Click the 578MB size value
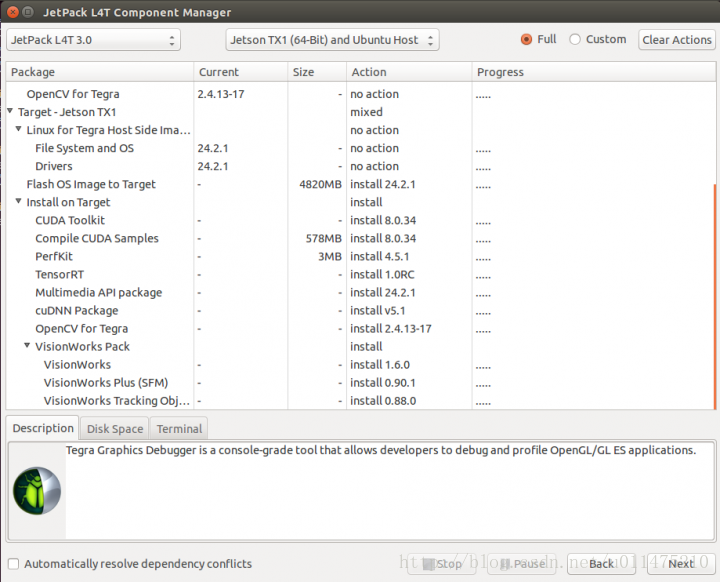 pos(324,238)
